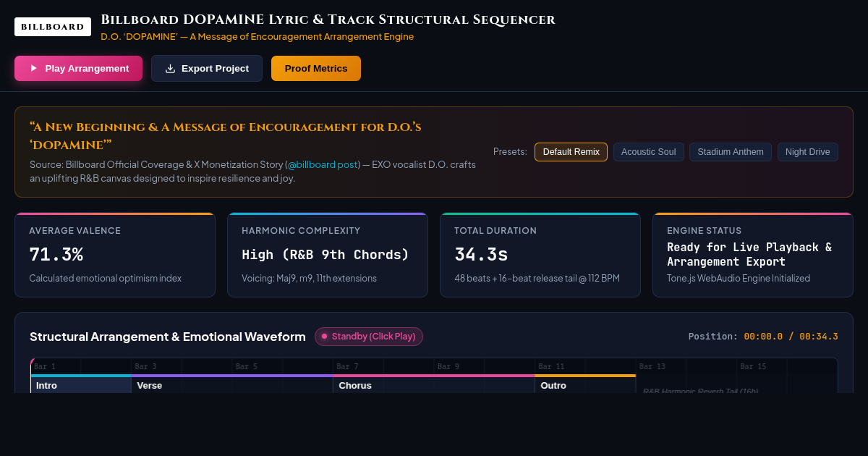The width and height of the screenshot is (868, 456).
Task: Click the D.O. 'DOPAMINE' subtitle text
Action: click(258, 36)
